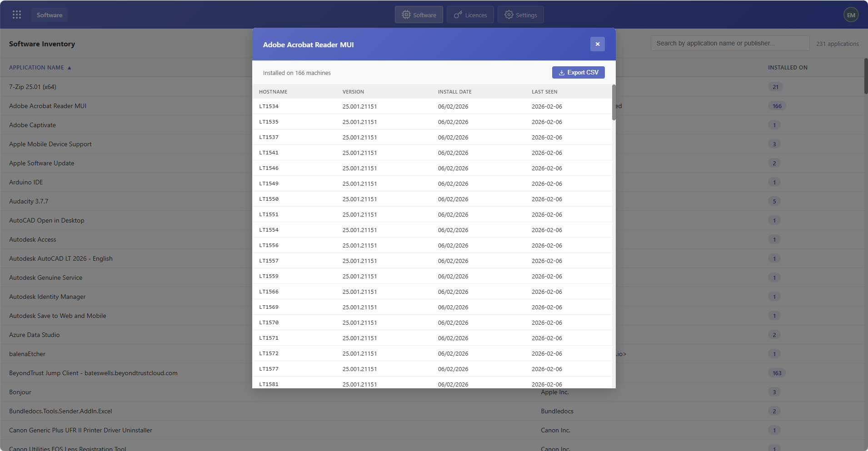
Task: Export machine list as CSV
Action: point(578,73)
